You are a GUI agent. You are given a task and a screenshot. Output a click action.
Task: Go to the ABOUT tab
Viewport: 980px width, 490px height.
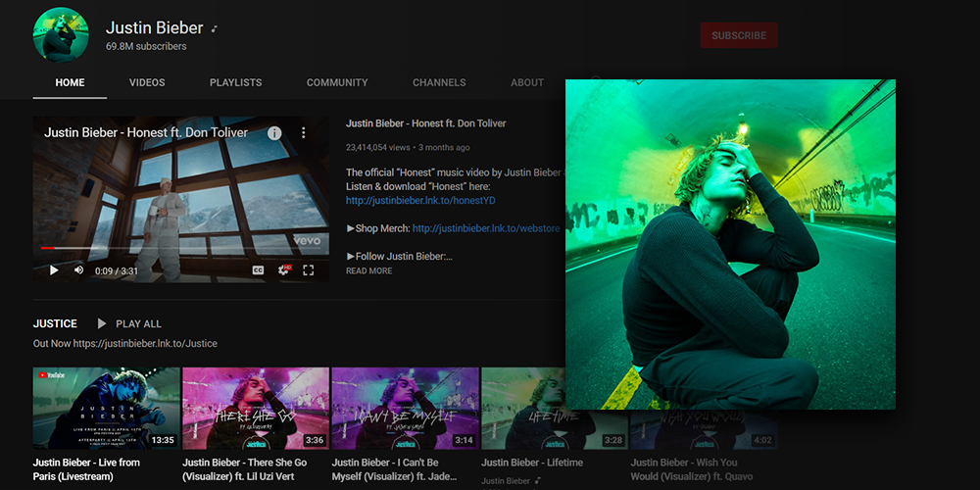527,82
